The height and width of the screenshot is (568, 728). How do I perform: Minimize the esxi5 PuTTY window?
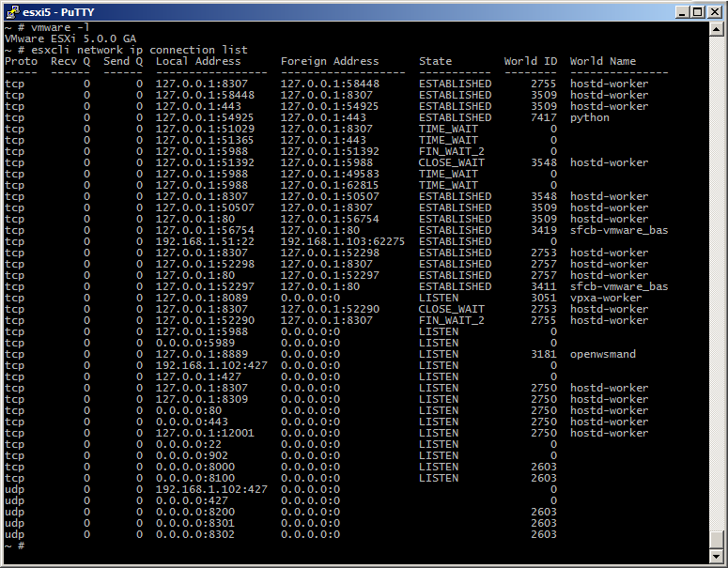point(680,11)
